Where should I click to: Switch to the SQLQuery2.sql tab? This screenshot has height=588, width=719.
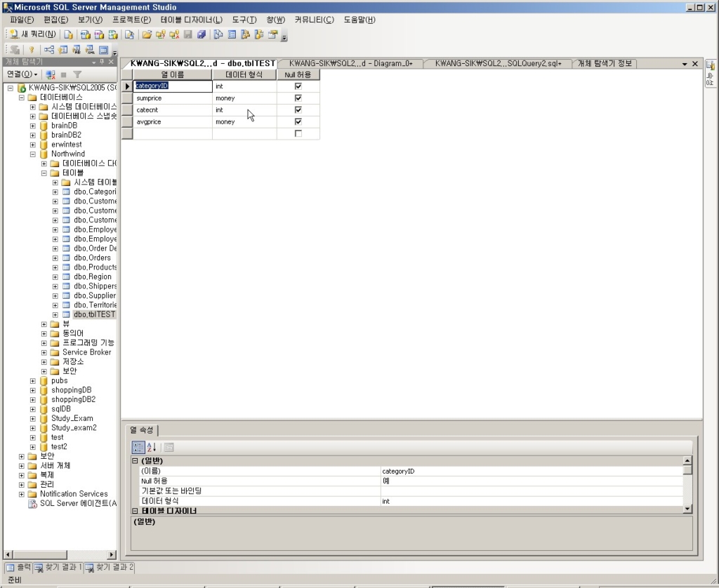click(x=498, y=64)
